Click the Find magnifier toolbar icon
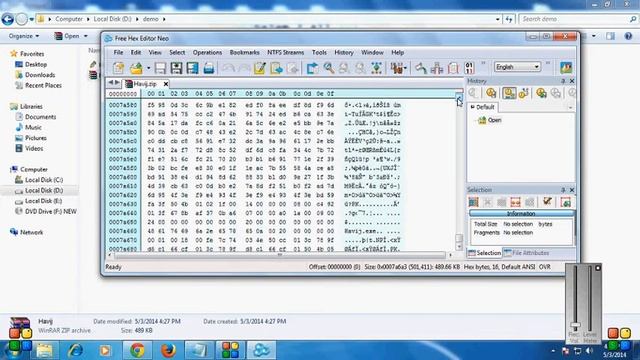 tap(329, 68)
